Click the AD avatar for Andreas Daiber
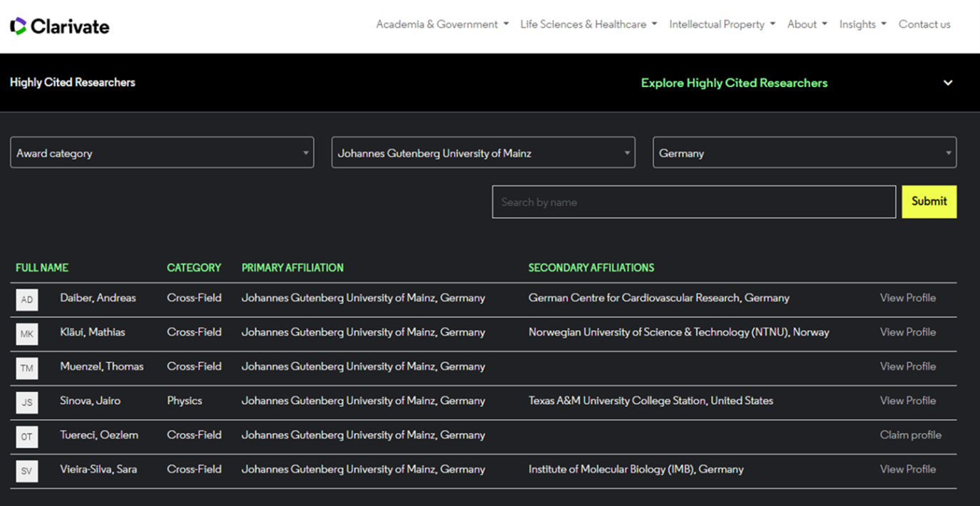Screen dimensions: 980x506 (27, 300)
